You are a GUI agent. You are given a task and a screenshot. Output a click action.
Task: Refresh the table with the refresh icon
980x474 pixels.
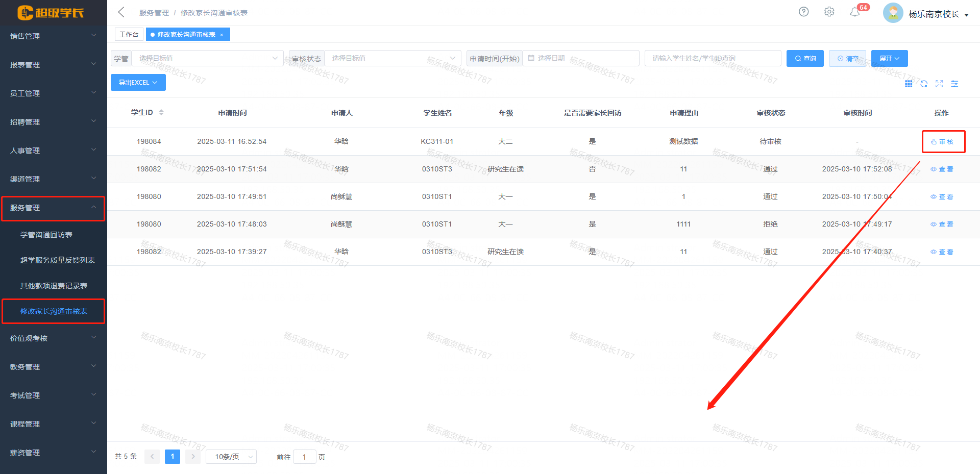pyautogui.click(x=924, y=84)
